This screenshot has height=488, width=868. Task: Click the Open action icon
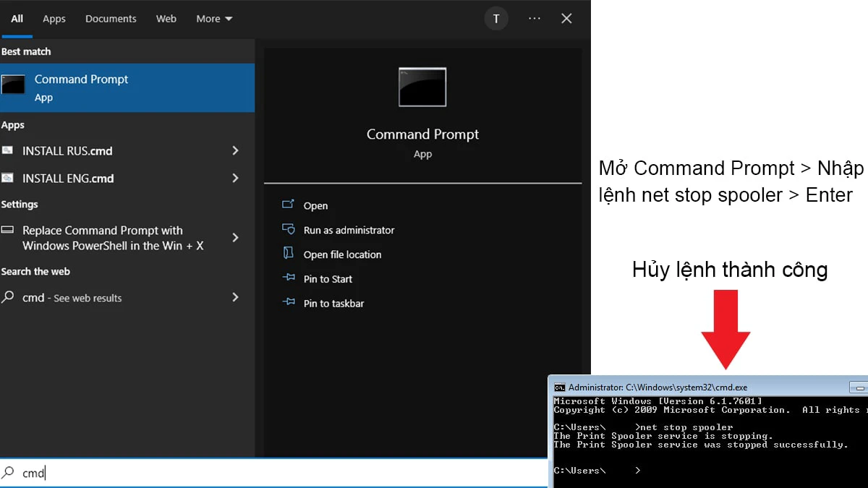[289, 205]
